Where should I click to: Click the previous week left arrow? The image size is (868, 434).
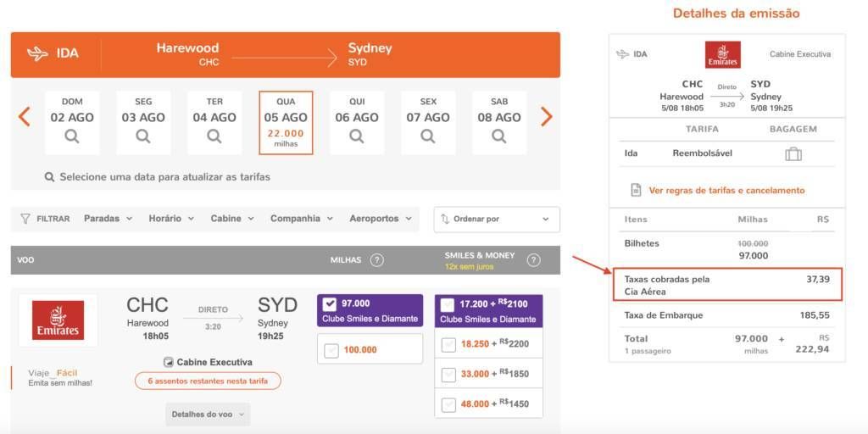click(24, 117)
